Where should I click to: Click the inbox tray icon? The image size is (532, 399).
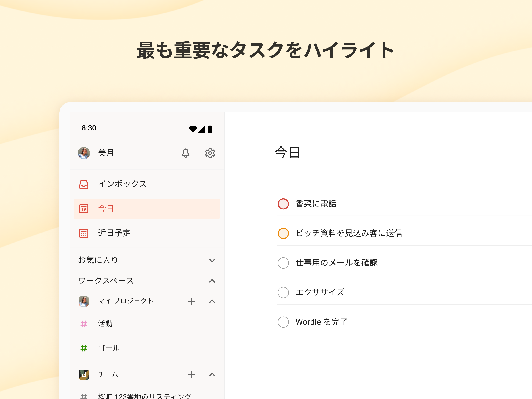[84, 184]
